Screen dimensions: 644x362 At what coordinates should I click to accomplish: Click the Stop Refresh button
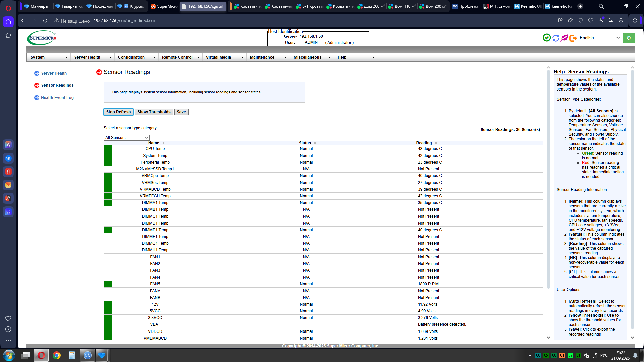pyautogui.click(x=118, y=112)
